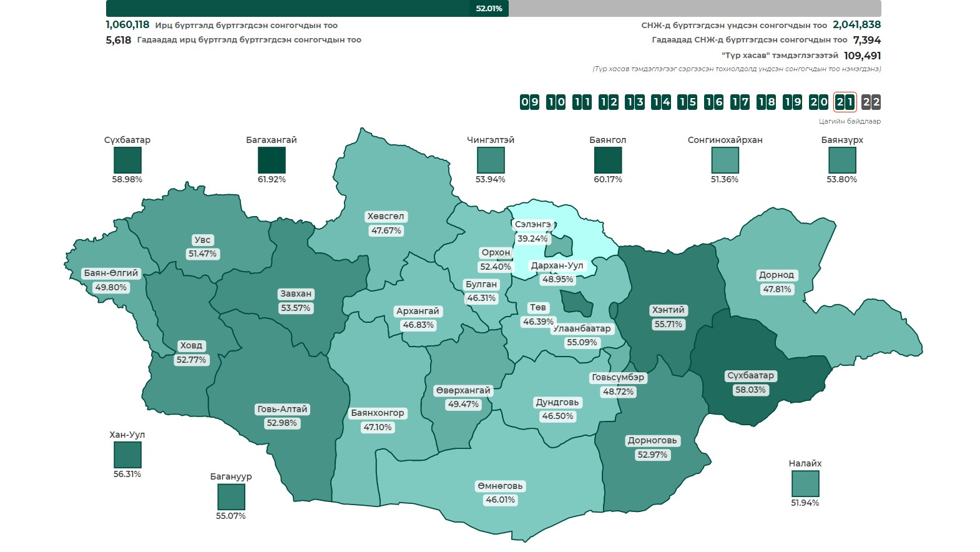Select the Налайх district swatch
This screenshot has width=980, height=552.
[805, 483]
